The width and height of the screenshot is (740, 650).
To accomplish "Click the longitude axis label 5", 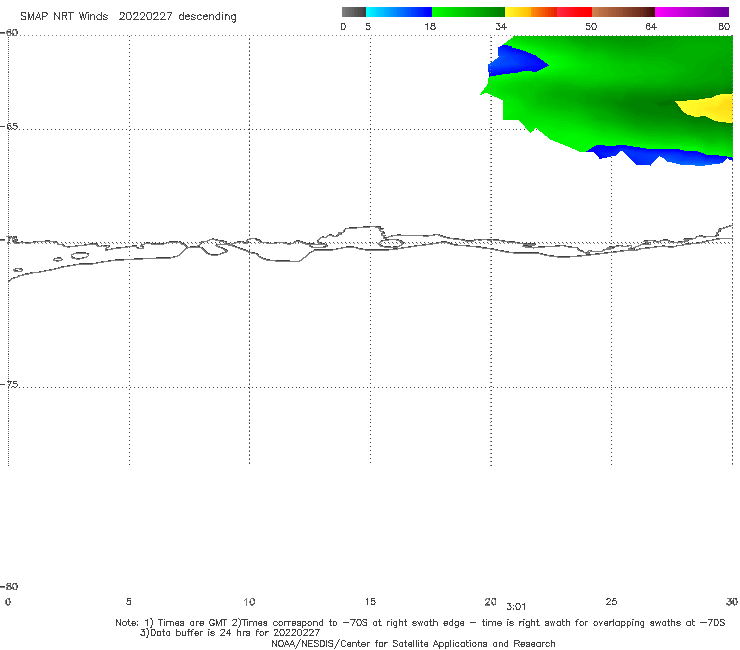I will click(128, 601).
